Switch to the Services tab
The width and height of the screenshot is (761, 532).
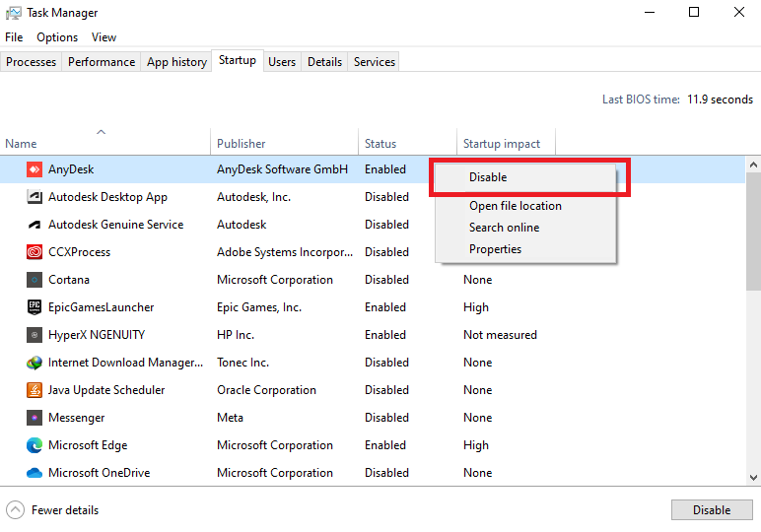375,62
